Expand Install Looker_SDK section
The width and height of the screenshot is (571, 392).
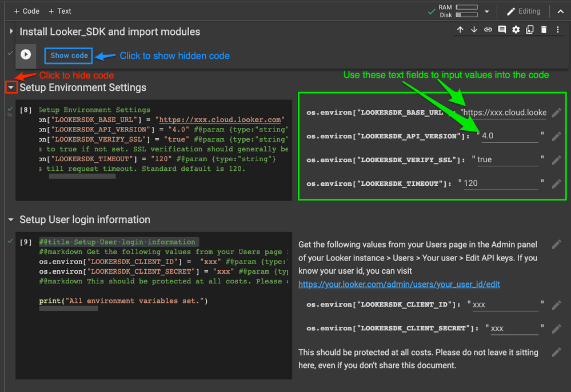(x=11, y=31)
